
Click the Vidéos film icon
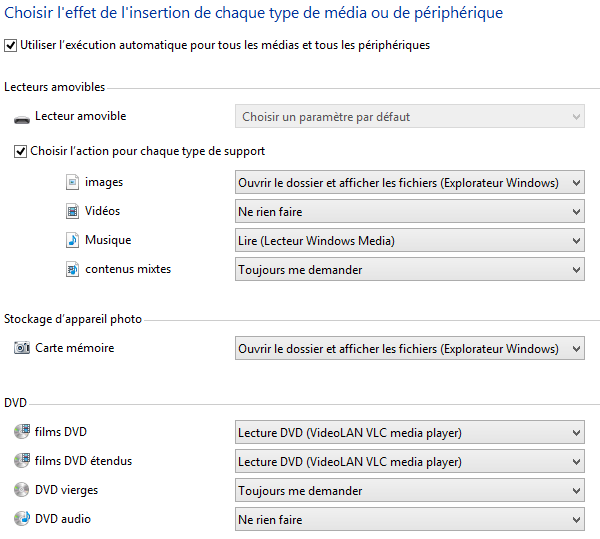72,211
